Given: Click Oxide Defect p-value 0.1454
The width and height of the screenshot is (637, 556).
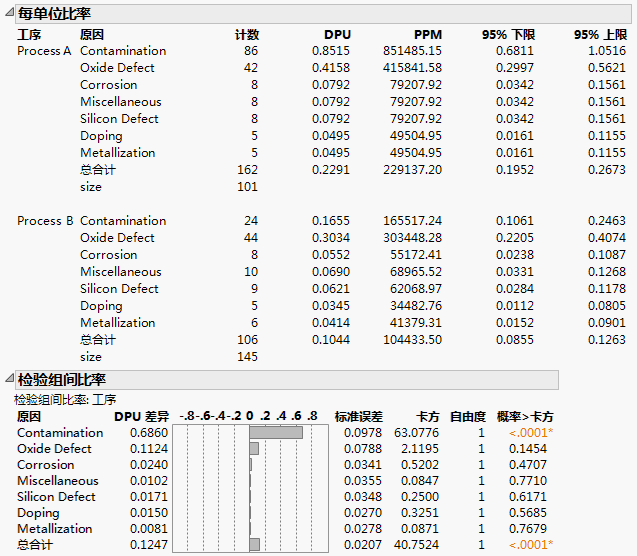Looking at the screenshot, I should click(528, 448).
